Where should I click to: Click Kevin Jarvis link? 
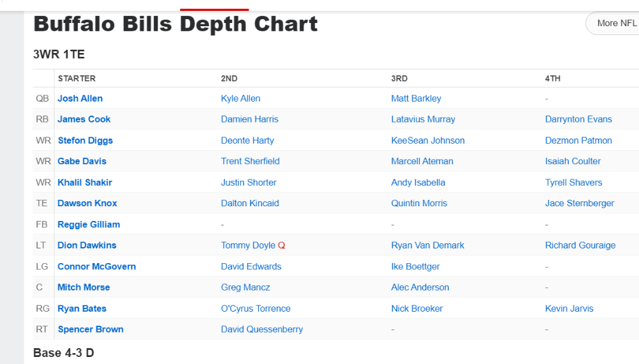pyautogui.click(x=569, y=308)
